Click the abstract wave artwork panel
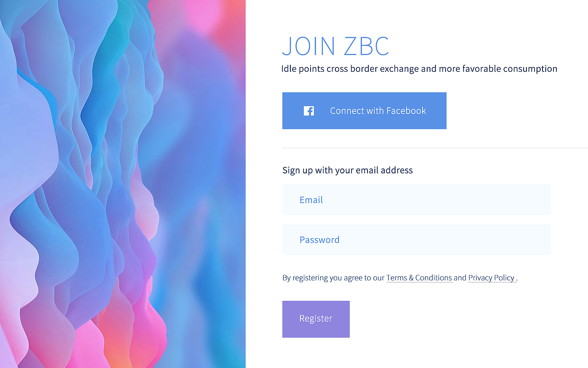Screen dimensions: 588x368 click(x=123, y=184)
